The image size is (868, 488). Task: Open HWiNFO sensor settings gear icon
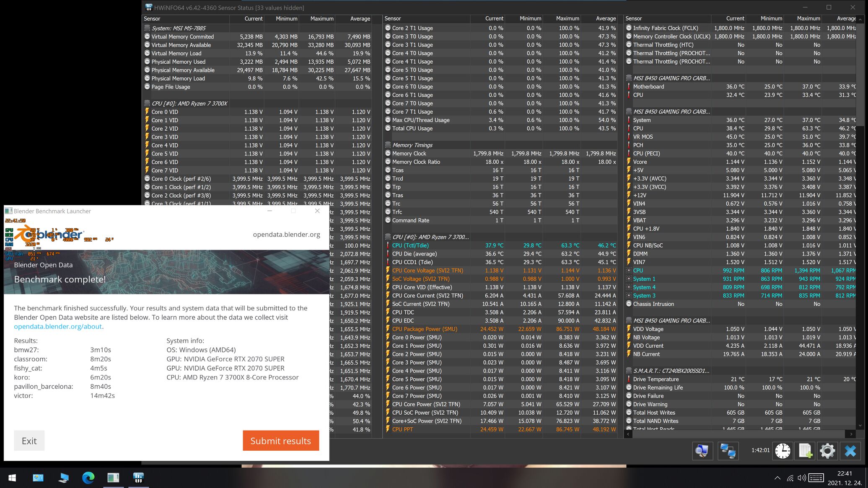coord(827,451)
